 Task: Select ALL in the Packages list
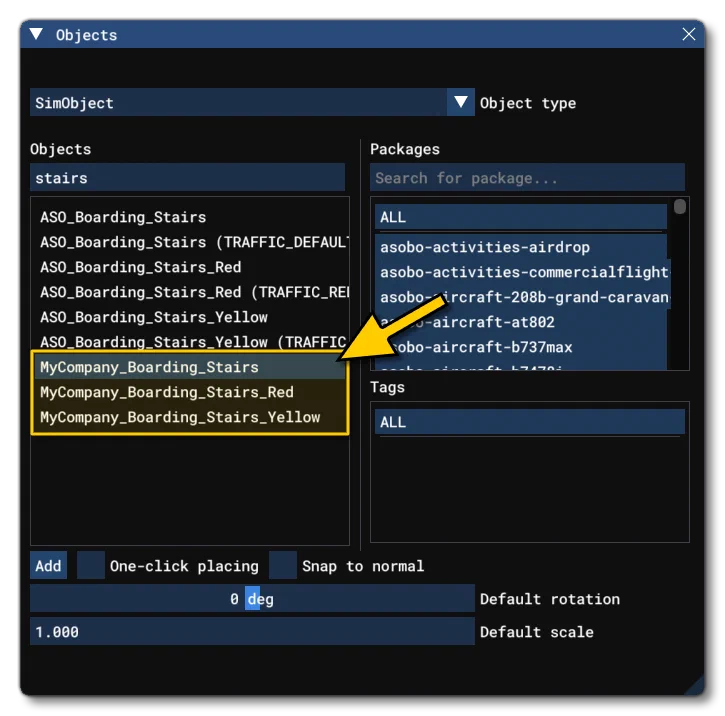point(521,217)
